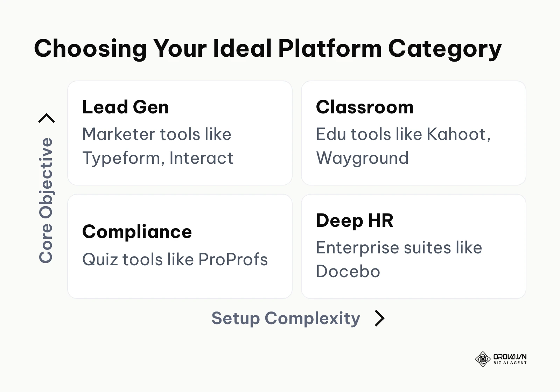Click the Setup Complexity axis label
Viewport: 560px width, 392px height.
click(286, 318)
